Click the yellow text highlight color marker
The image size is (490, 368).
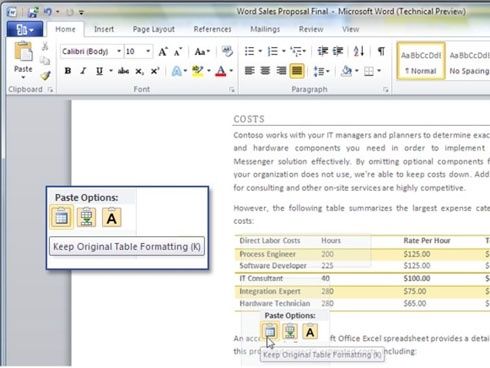(198, 71)
